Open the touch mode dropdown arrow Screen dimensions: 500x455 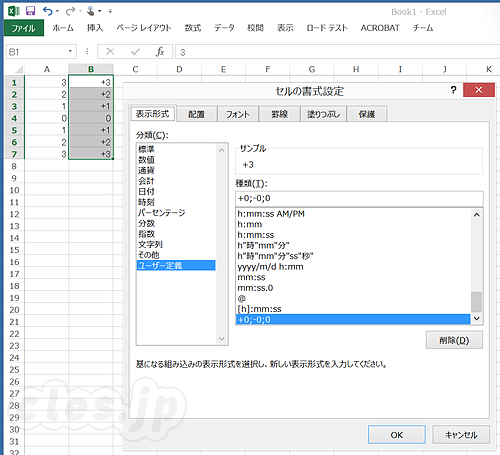[99, 11]
